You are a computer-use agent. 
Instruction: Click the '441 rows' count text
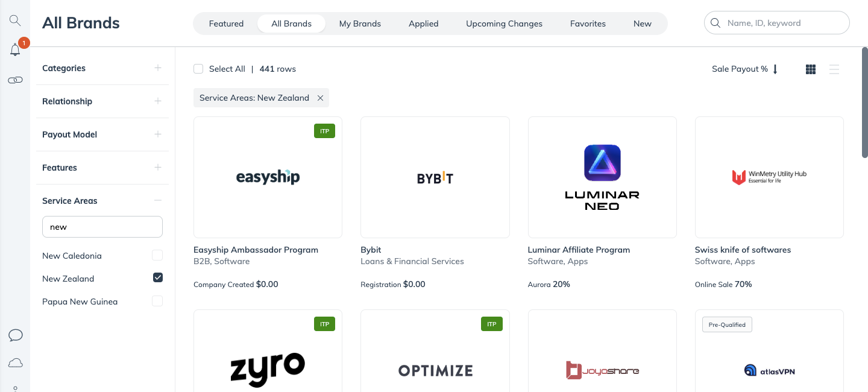pyautogui.click(x=277, y=69)
